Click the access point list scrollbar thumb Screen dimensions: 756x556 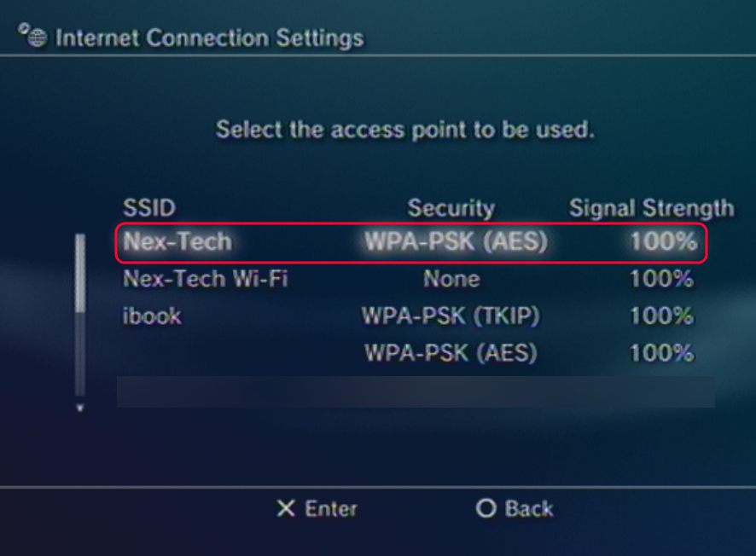click(80, 273)
